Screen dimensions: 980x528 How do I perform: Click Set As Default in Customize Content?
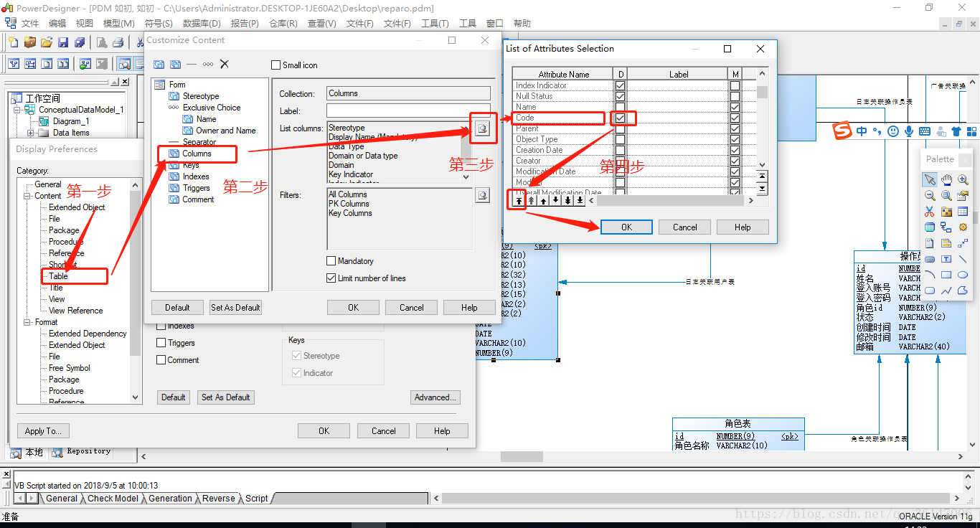tap(235, 308)
